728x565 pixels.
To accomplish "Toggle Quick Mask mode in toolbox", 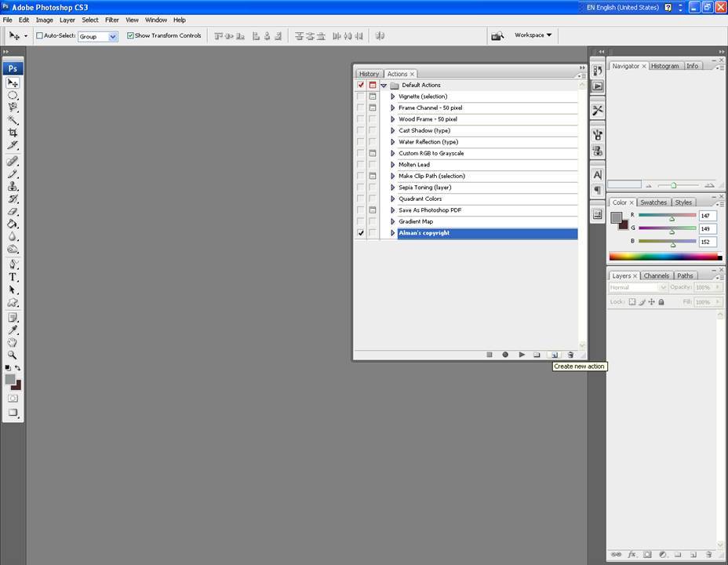I will 13,399.
